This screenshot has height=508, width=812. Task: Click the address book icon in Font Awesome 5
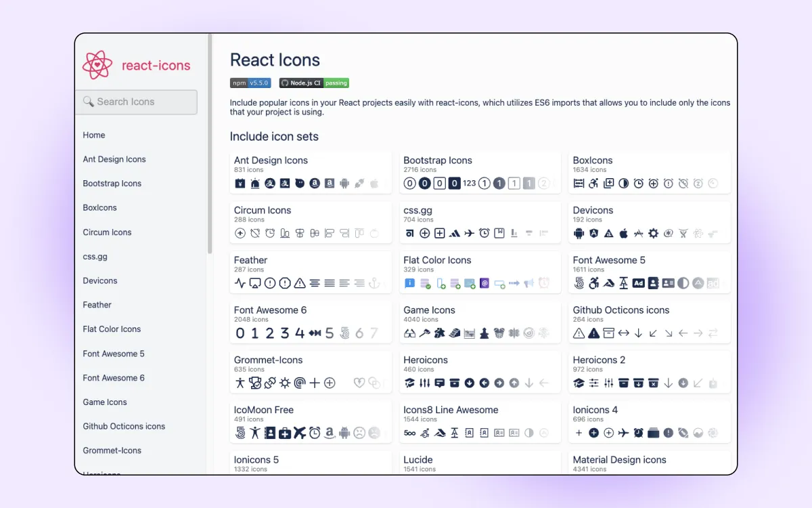click(x=653, y=282)
